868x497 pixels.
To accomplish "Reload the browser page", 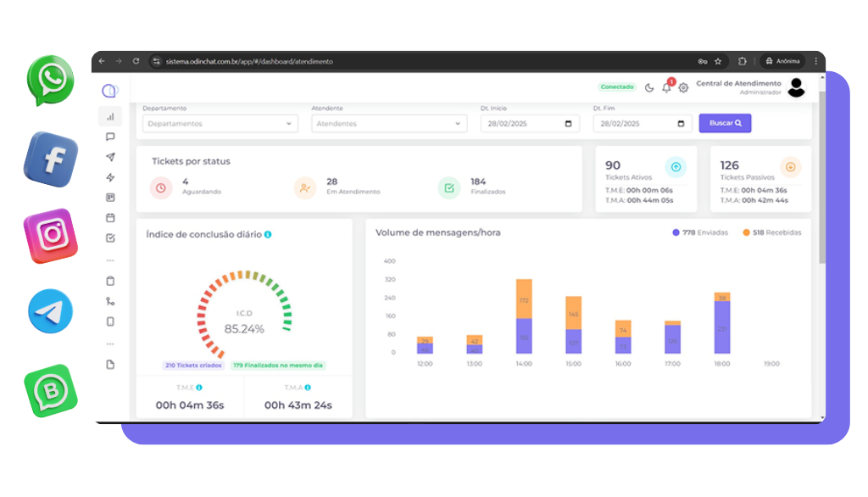I will point(136,62).
